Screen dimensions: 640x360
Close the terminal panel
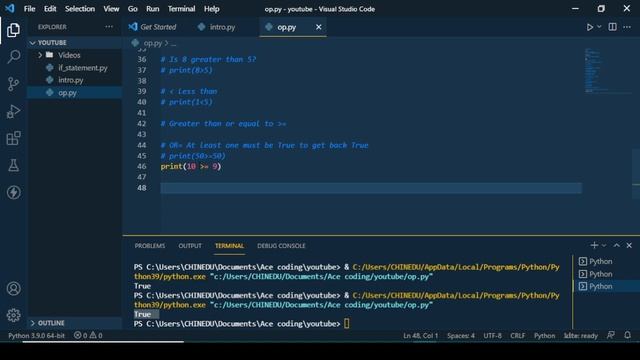click(629, 245)
